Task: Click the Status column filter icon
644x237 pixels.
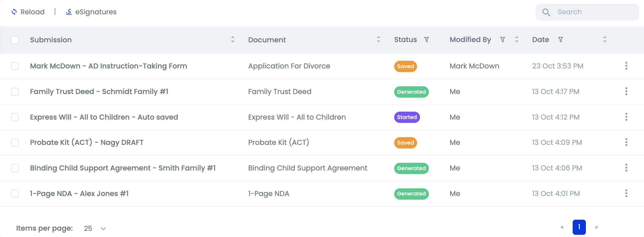Action: coord(426,40)
